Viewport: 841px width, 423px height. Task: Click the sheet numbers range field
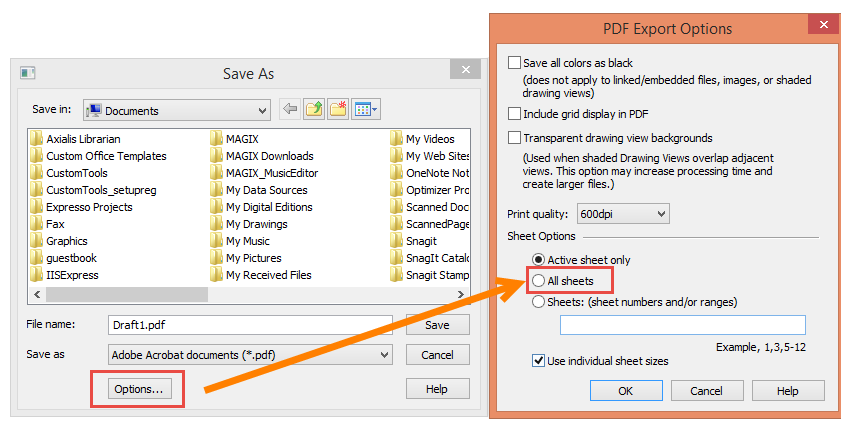tap(682, 325)
